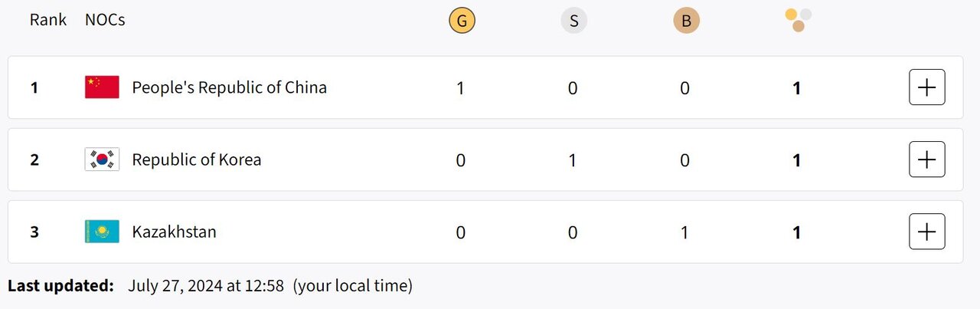Click the Kazakhstan flag icon
Screen dimensions: 980x309
[x=102, y=232]
